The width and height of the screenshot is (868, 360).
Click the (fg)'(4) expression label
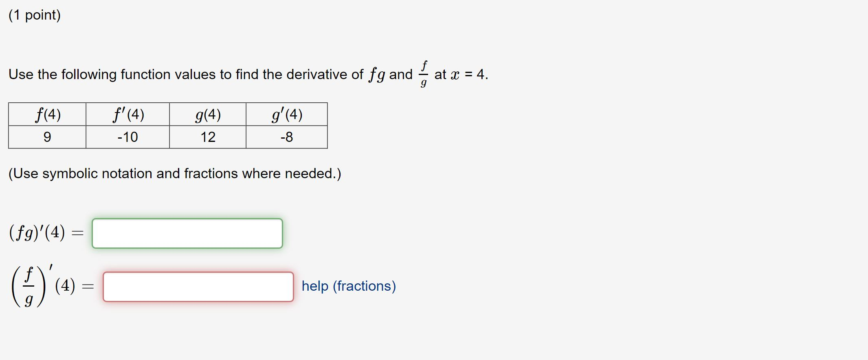point(44,233)
